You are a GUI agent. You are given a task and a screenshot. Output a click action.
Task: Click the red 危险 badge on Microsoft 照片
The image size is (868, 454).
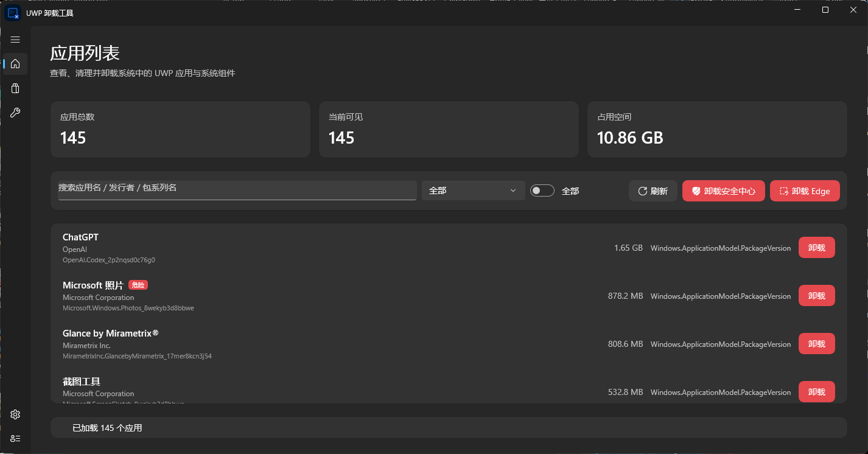pyautogui.click(x=138, y=285)
